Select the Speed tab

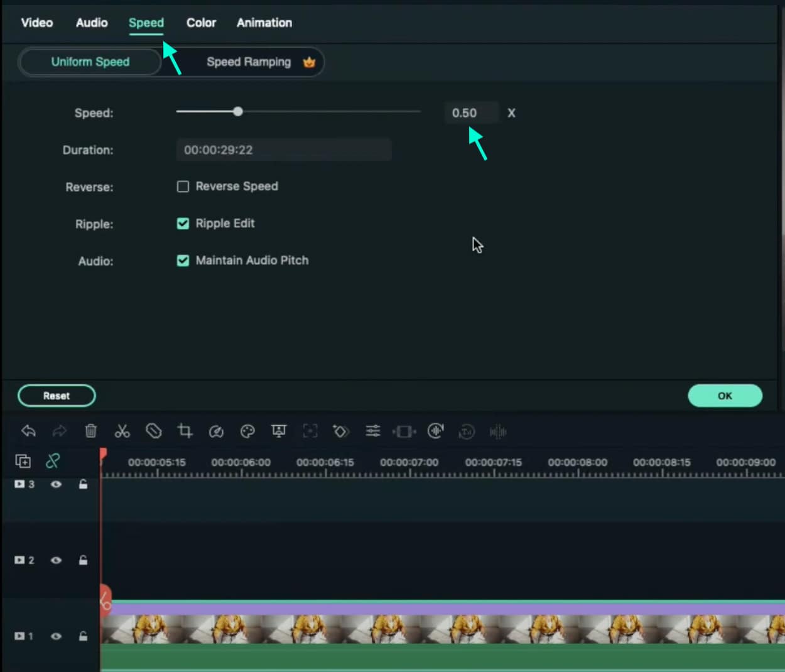[146, 23]
